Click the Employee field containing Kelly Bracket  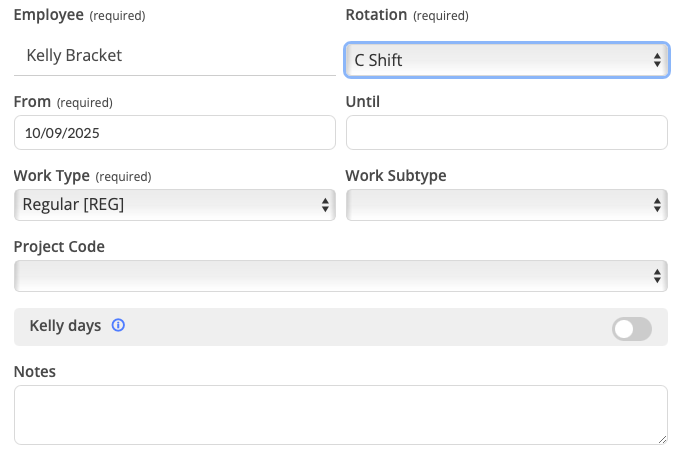pyautogui.click(x=174, y=56)
